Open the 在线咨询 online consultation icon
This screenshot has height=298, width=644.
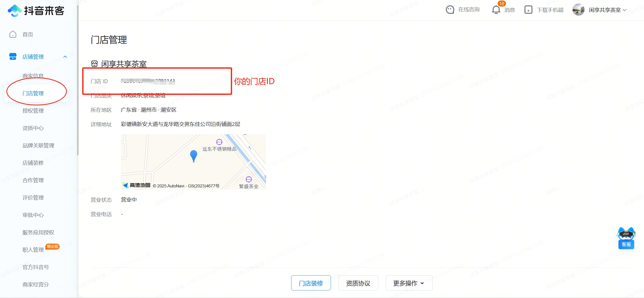click(450, 10)
